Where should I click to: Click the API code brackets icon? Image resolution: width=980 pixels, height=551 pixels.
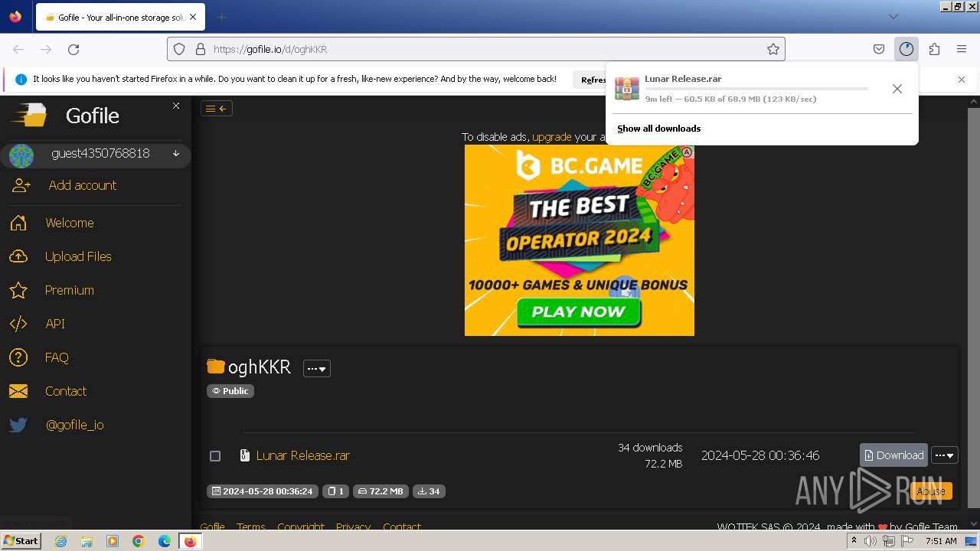[x=18, y=324]
